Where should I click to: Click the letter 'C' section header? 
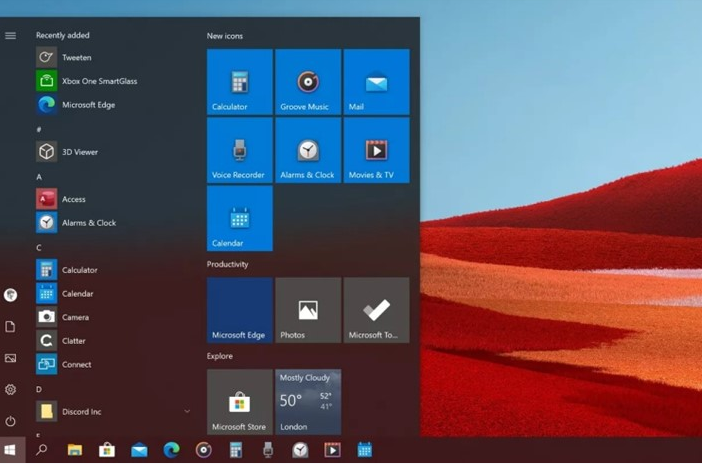(39, 248)
